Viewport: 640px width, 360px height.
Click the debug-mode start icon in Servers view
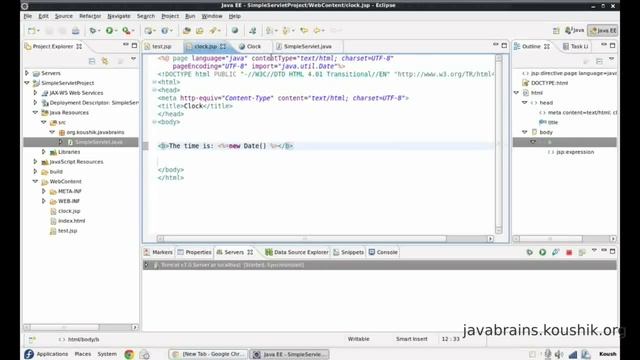[x=529, y=252]
